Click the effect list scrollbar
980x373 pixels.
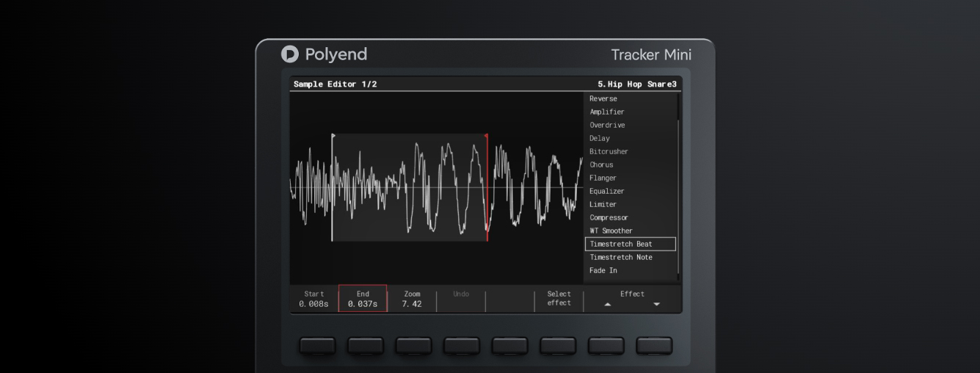[x=678, y=198]
